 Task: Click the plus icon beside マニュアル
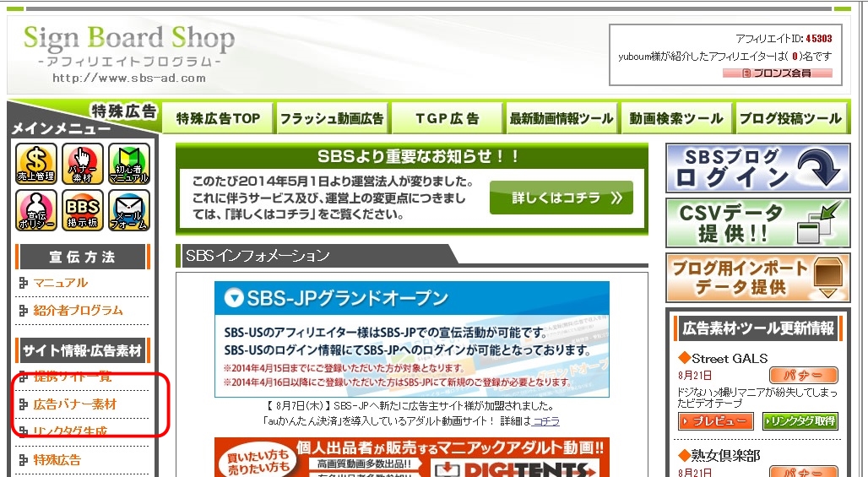tap(24, 284)
